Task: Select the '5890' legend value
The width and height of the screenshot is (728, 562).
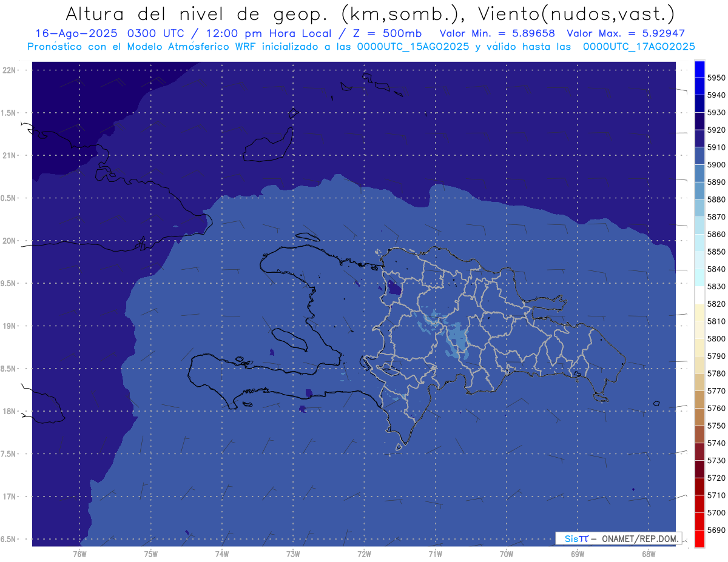Action: (716, 182)
